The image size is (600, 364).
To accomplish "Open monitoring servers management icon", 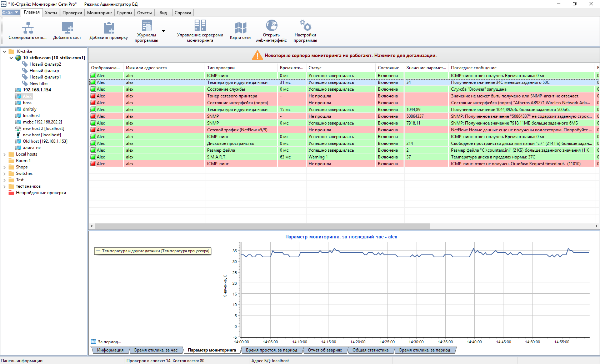I will 200,26.
